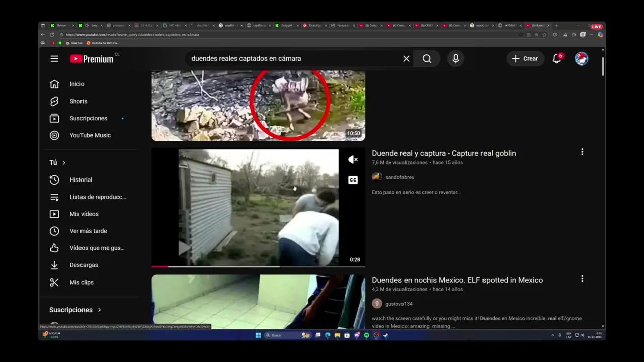This screenshot has height=362, width=644.
Task: Open the 10:50 red circle video thumbnail
Action: coord(258,106)
